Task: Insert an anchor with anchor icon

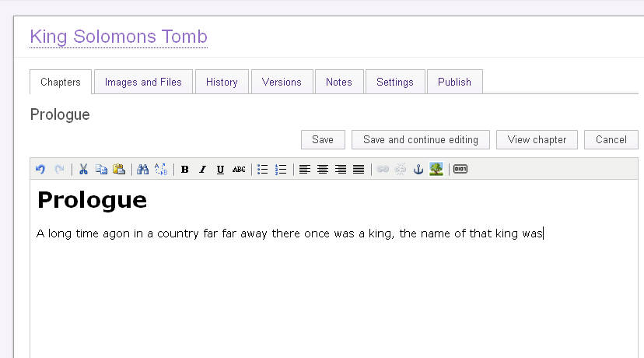Action: (418, 169)
